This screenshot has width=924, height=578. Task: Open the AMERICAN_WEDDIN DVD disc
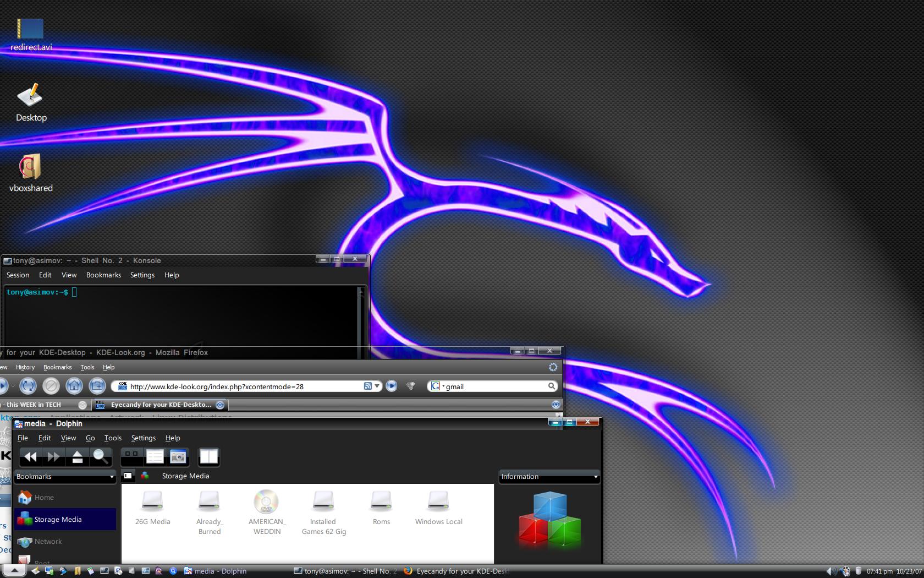point(267,512)
